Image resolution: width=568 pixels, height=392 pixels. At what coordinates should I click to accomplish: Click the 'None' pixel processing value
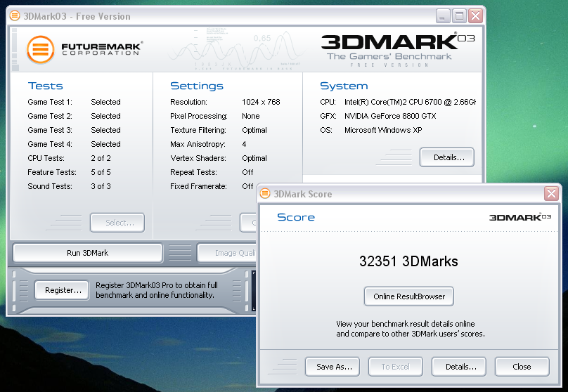click(251, 116)
